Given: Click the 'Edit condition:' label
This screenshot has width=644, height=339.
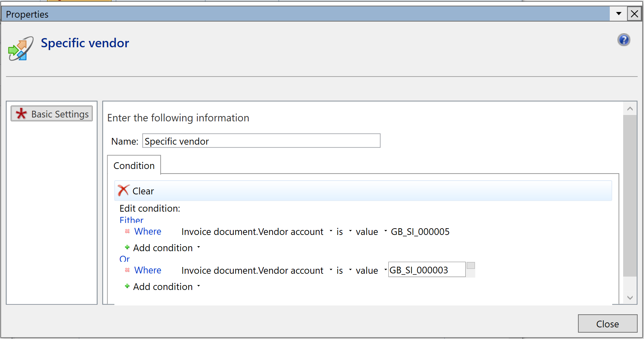Looking at the screenshot, I should tap(150, 208).
